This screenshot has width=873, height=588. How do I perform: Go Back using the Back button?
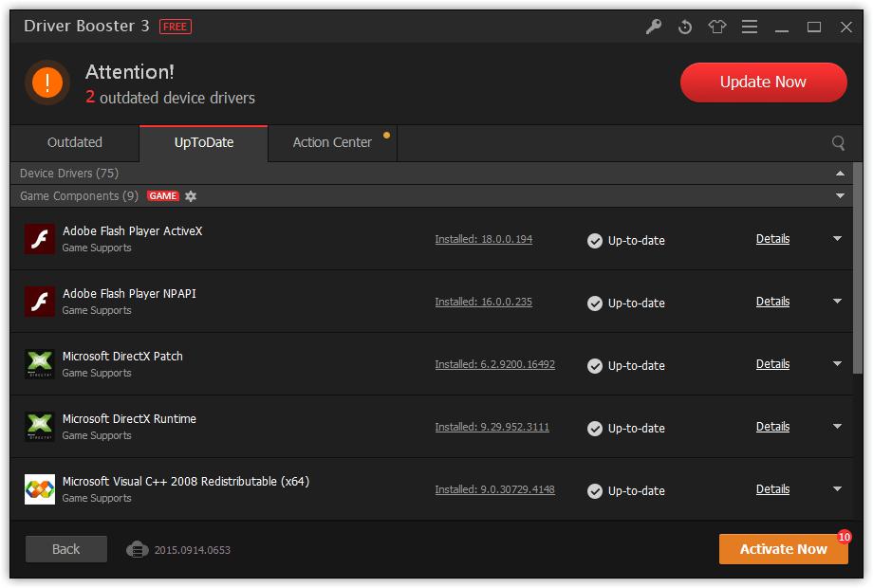(x=66, y=549)
